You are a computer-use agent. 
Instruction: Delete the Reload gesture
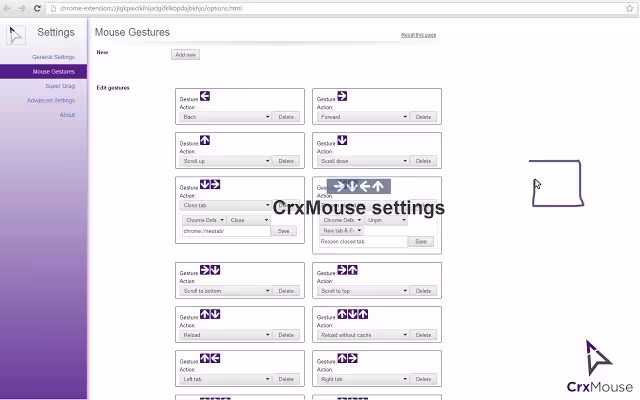pos(286,335)
